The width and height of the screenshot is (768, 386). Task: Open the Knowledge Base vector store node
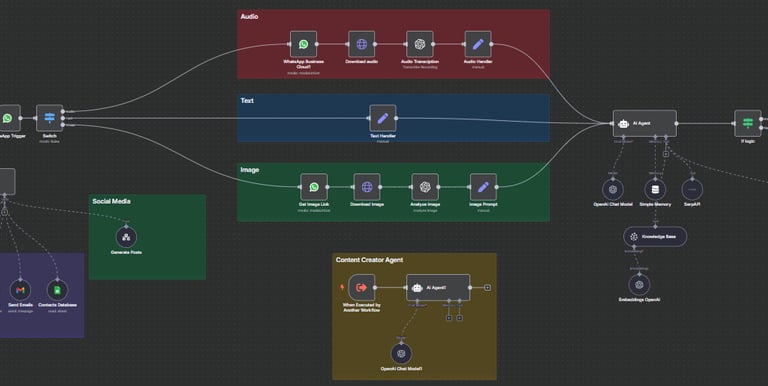pyautogui.click(x=655, y=237)
